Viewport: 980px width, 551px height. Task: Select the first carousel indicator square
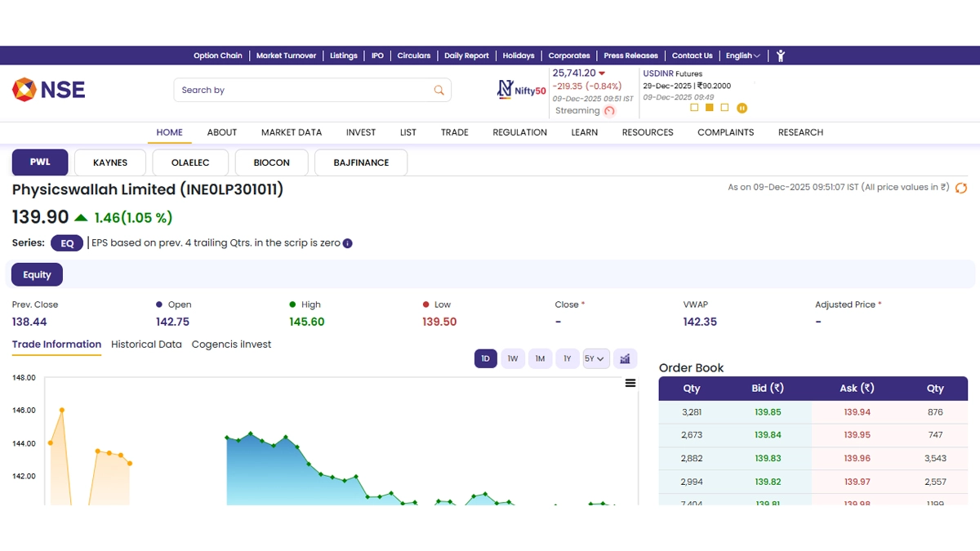click(x=694, y=108)
